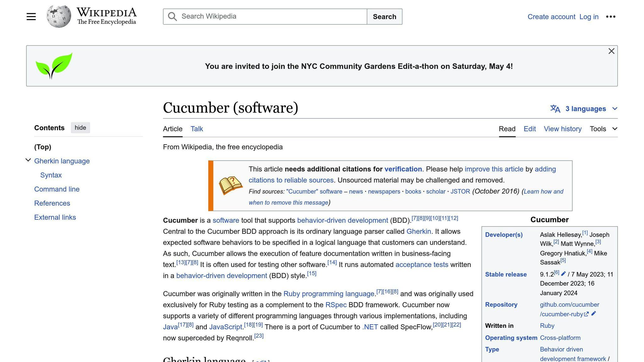This screenshot has width=644, height=362.
Task: Open github.com/cucumber/cucumber-ruby repository link
Action: tap(569, 309)
